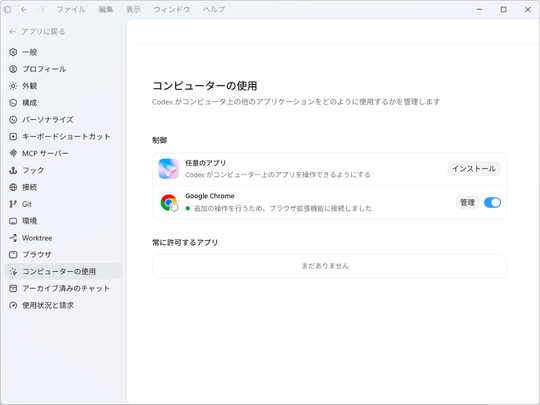Click the 任意のアプリ app icon

[169, 169]
